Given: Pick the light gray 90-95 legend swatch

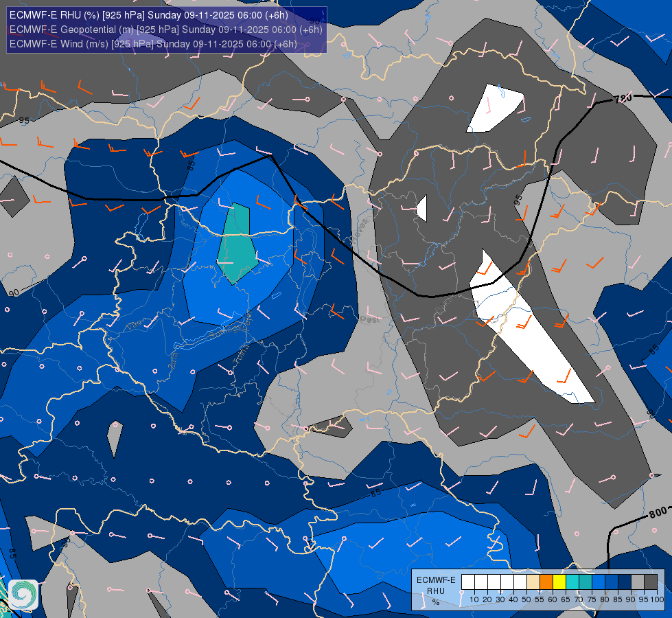Looking at the screenshot, I should pyautogui.click(x=638, y=582).
